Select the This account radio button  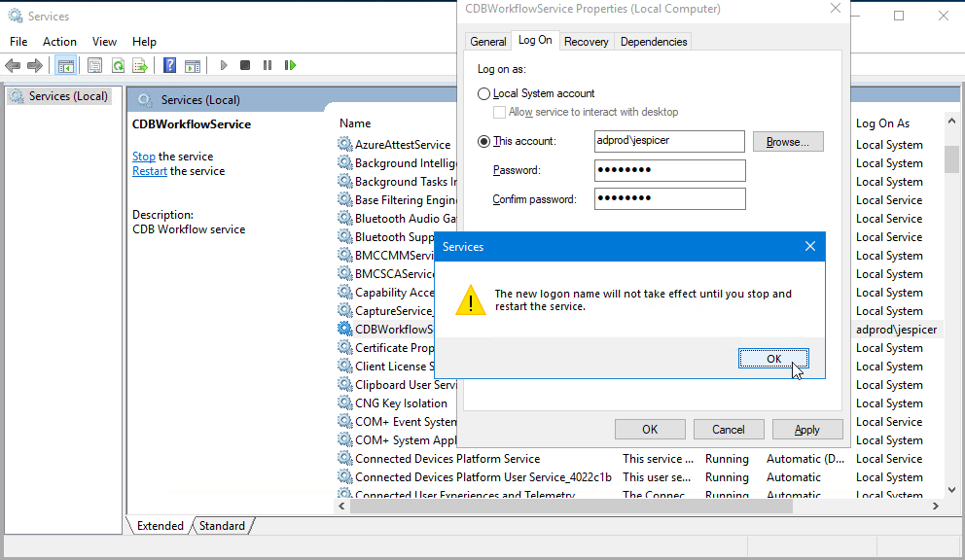(x=483, y=142)
